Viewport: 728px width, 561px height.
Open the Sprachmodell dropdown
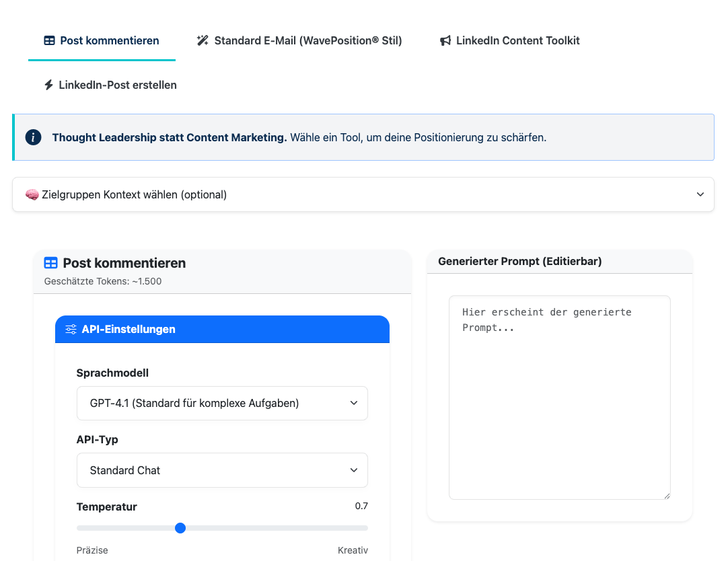[222, 403]
